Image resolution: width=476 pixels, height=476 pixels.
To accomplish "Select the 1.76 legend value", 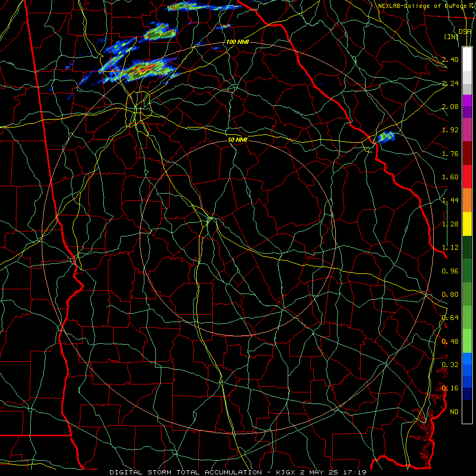I will 450,153.
